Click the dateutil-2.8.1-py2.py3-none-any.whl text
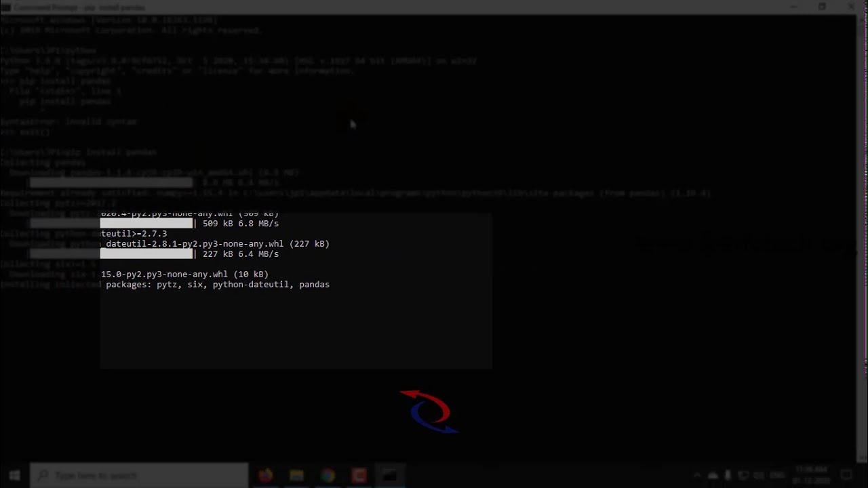 195,244
